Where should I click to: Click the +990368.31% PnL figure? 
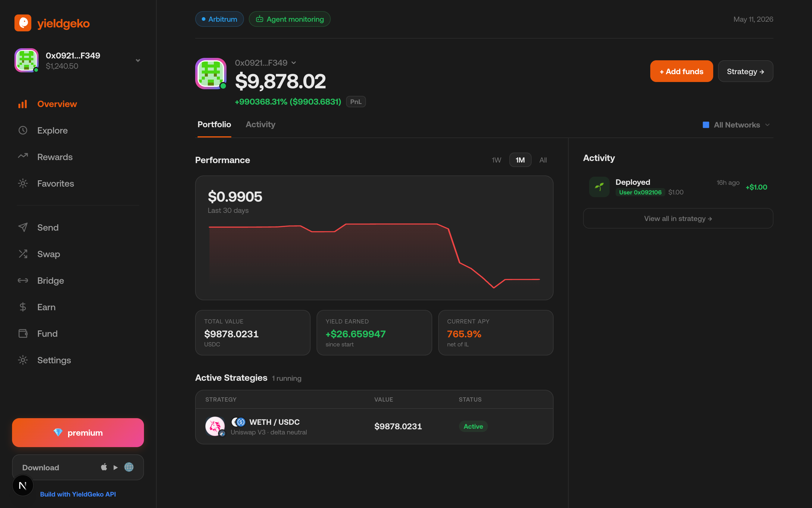pos(288,102)
